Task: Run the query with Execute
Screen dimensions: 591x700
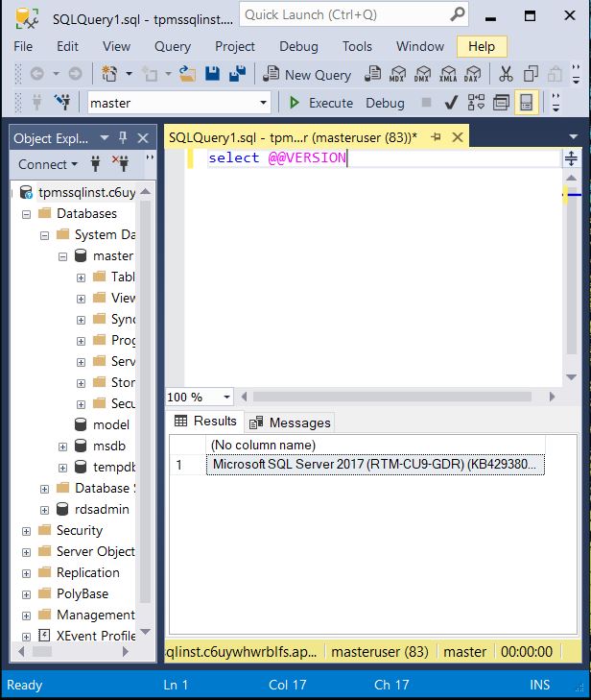Action: [x=320, y=103]
